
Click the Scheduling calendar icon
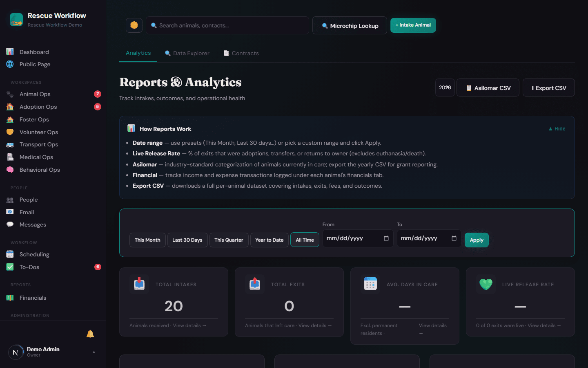(x=10, y=254)
